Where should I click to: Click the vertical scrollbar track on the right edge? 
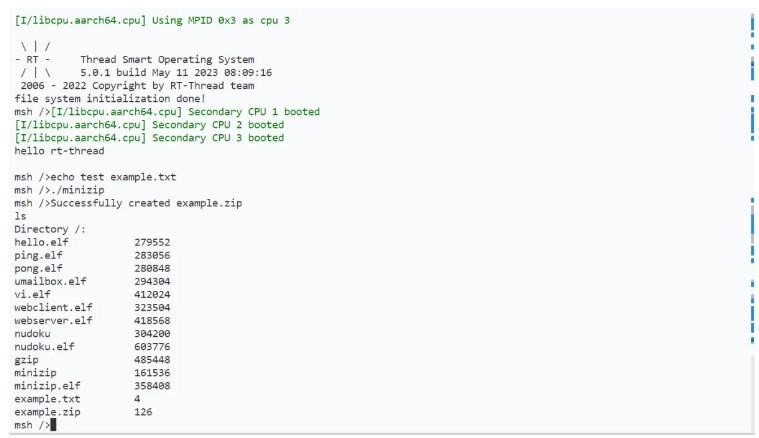(752, 220)
